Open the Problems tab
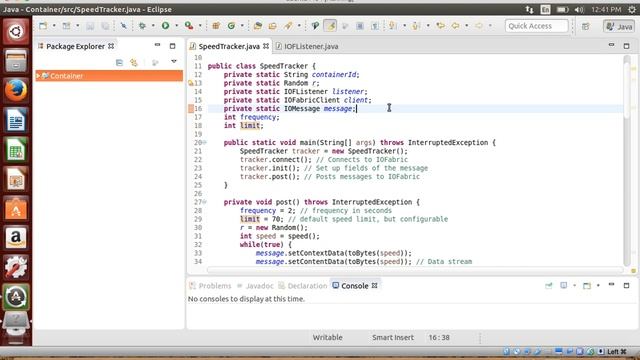640x360 pixels. 210,286
